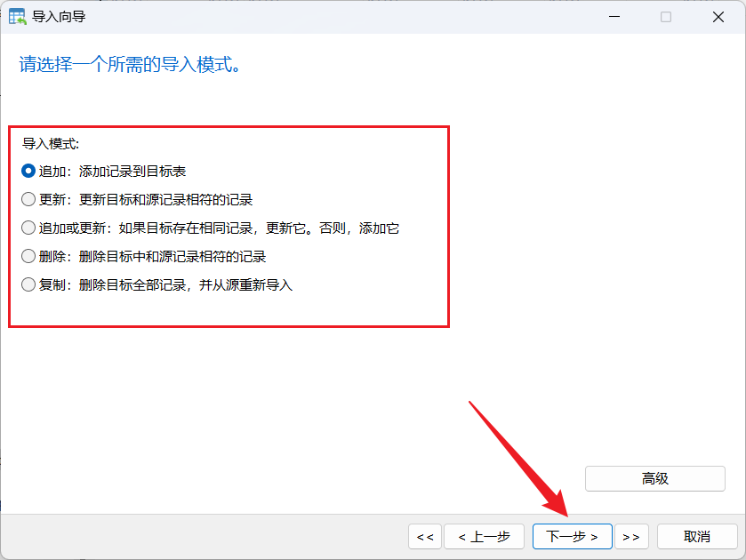Go back with the 上一步 button
Viewport: 746px width, 560px height.
point(484,536)
